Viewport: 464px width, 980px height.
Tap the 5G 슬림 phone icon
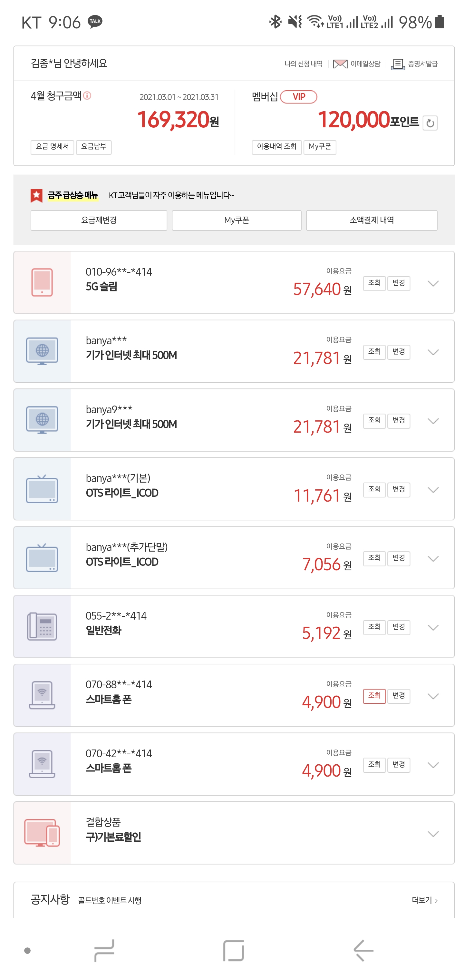pos(42,282)
